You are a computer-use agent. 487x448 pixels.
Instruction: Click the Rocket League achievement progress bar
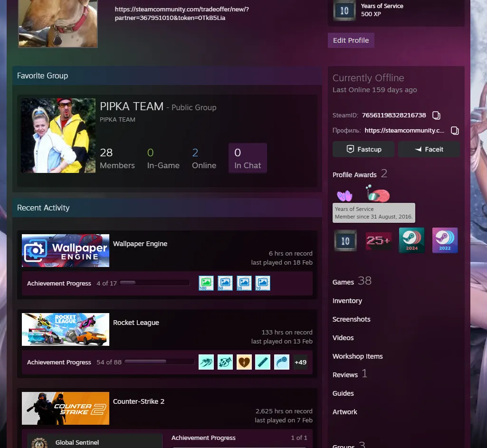pos(159,362)
